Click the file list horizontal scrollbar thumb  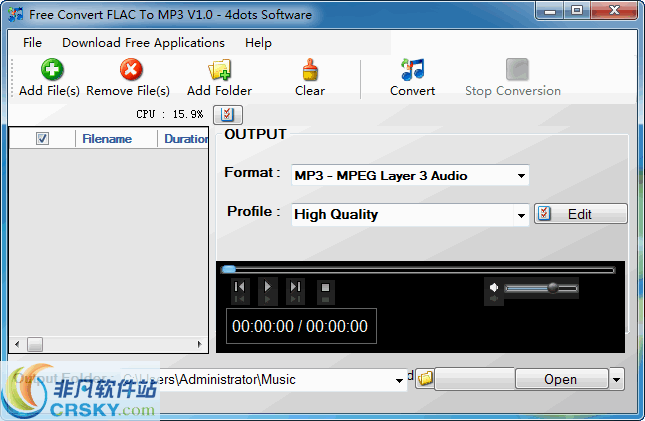[x=35, y=344]
